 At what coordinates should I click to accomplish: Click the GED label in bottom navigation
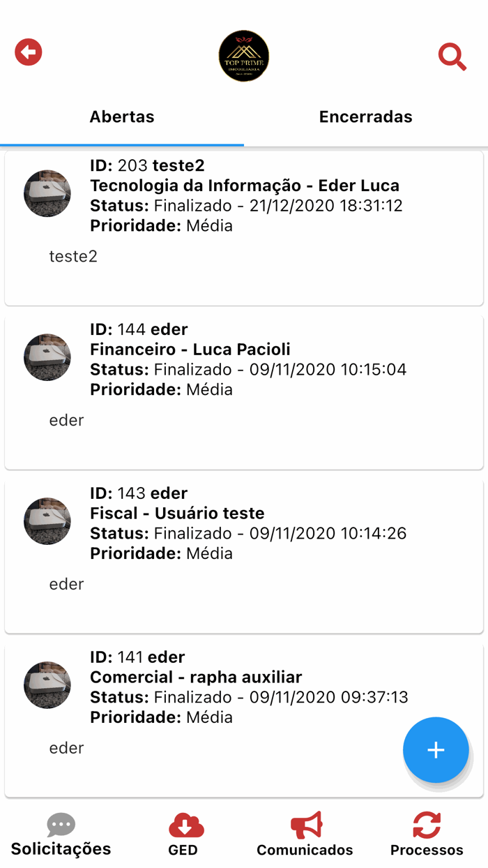pos(184,851)
